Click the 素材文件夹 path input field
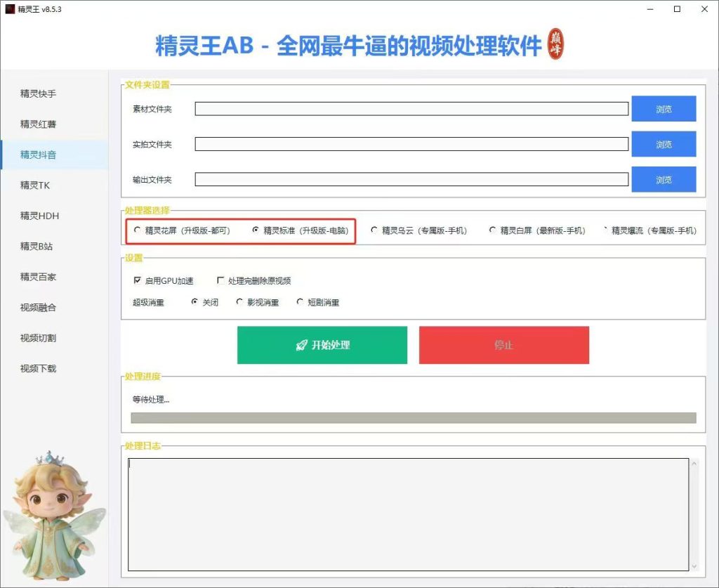The height and width of the screenshot is (588, 719). tap(411, 109)
